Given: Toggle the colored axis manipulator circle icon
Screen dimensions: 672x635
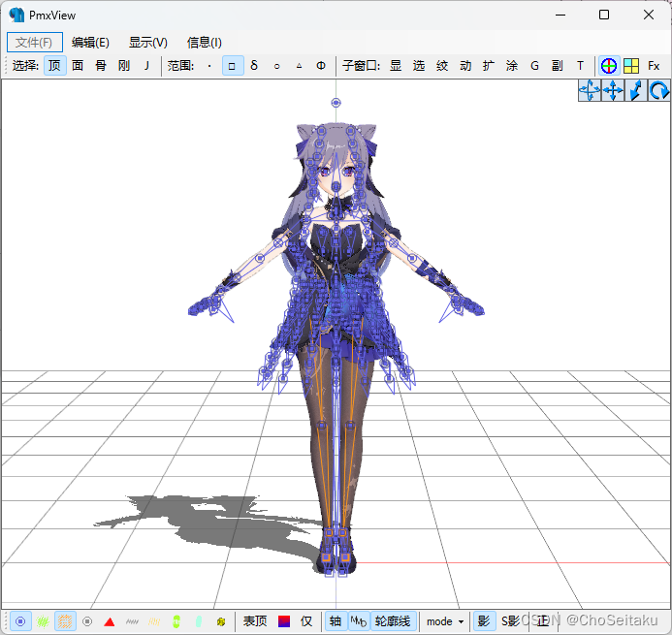Looking at the screenshot, I should point(609,66).
